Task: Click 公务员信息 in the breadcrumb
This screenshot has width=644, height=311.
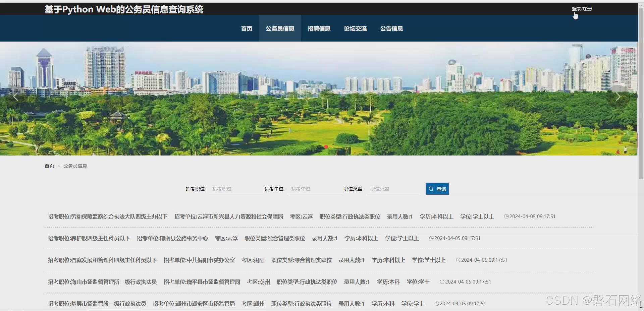Action: [75, 166]
